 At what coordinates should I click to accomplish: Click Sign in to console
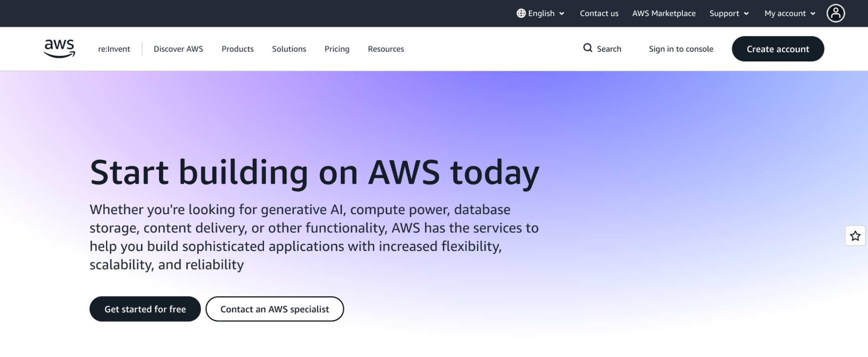[680, 49]
